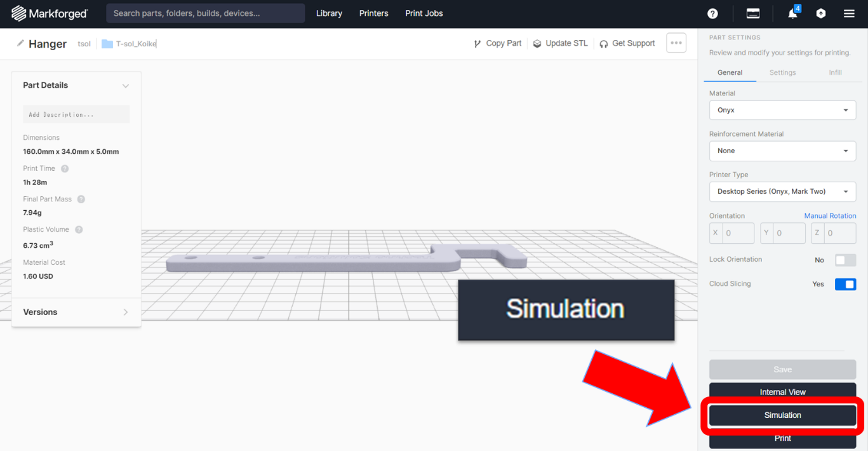Open the firmware update hexagon icon
868x451 pixels.
pos(820,13)
